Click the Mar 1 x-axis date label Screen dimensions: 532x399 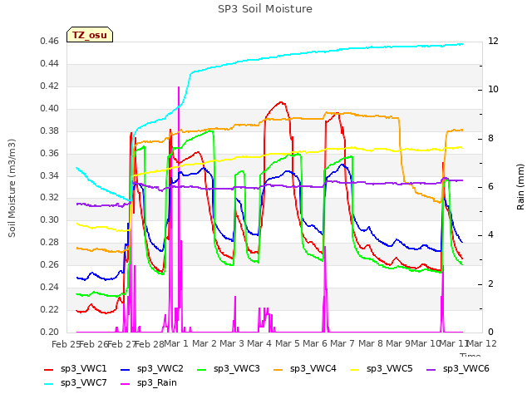pyautogui.click(x=176, y=343)
